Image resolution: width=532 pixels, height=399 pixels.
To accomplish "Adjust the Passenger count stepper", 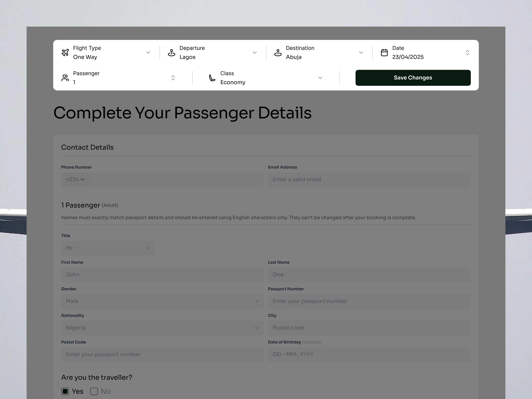I will (173, 78).
